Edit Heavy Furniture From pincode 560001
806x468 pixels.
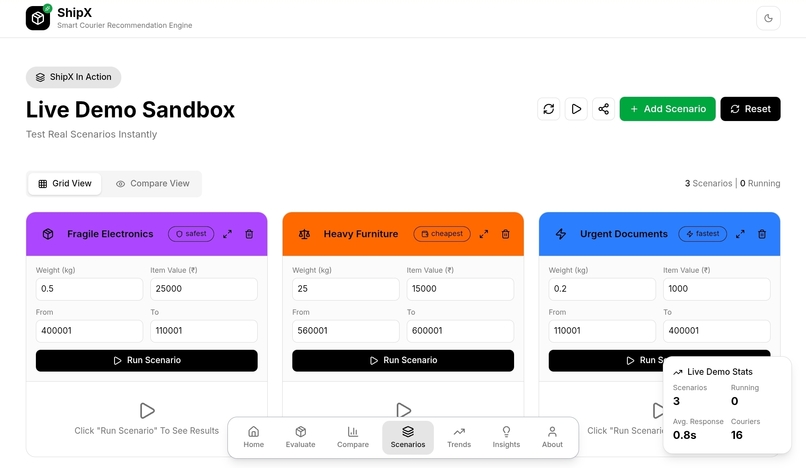[346, 331]
